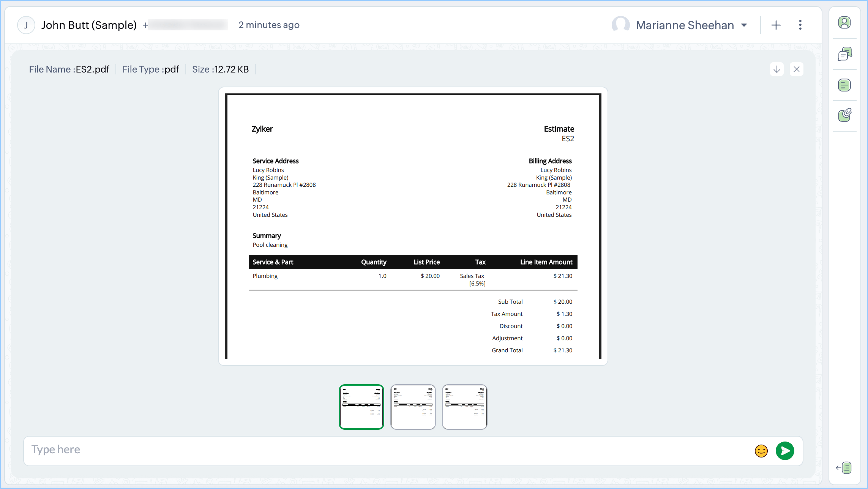Select the third PDF page thumbnail
Image resolution: width=868 pixels, height=489 pixels.
465,407
